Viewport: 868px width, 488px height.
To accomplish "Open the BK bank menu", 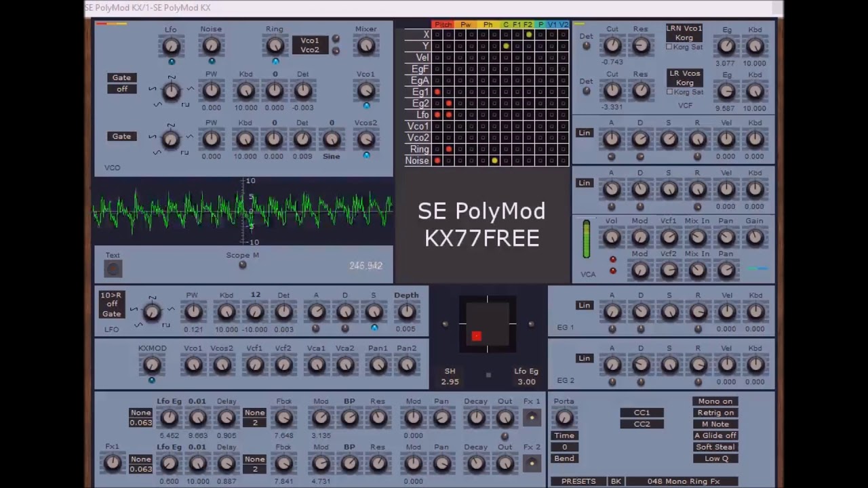I will click(x=616, y=481).
